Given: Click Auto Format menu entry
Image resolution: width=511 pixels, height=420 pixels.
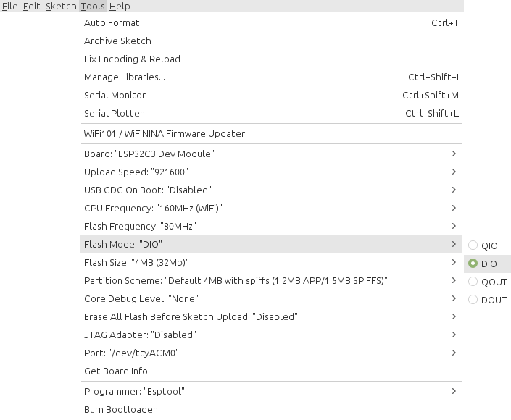Looking at the screenshot, I should tap(271, 22).
